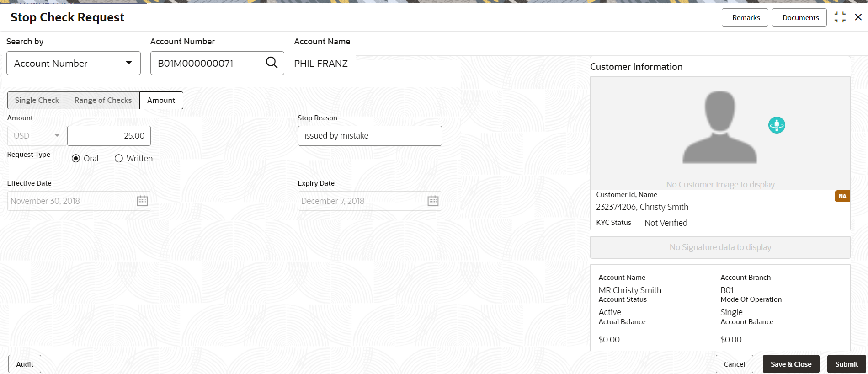Image resolution: width=868 pixels, height=374 pixels.
Task: Click the No Signature data to display bar
Action: [x=720, y=247]
